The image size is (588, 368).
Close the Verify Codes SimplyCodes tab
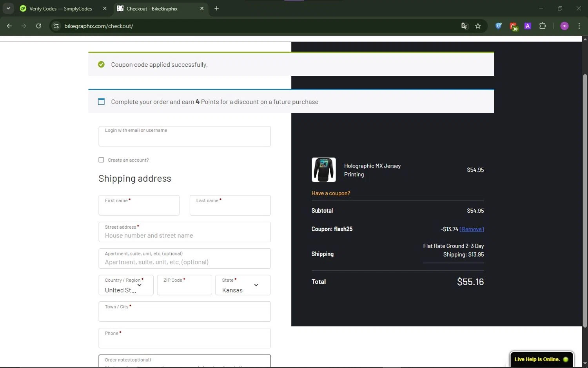105,8
